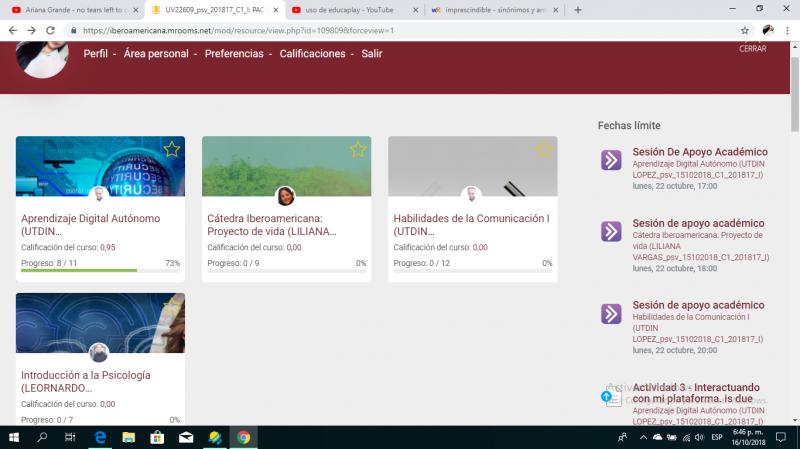800x449 pixels.
Task: Star the Aprendizaje Digital Autónomo course
Action: [171, 149]
